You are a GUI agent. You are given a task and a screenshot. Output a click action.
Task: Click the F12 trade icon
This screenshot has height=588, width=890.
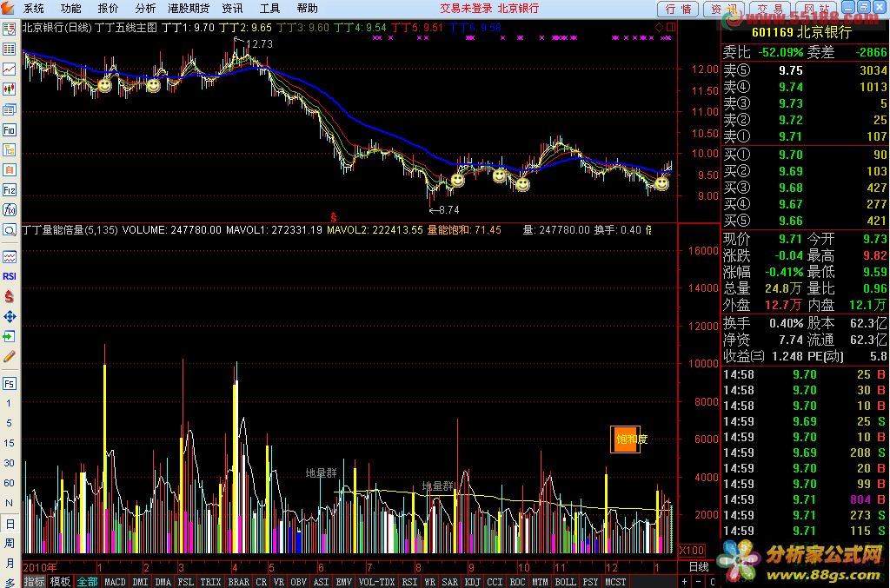[9, 190]
